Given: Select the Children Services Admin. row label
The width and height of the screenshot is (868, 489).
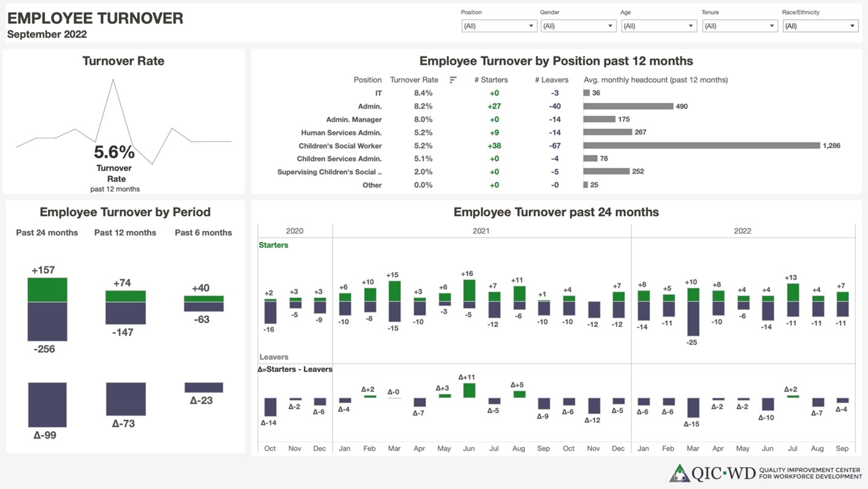Looking at the screenshot, I should (339, 159).
